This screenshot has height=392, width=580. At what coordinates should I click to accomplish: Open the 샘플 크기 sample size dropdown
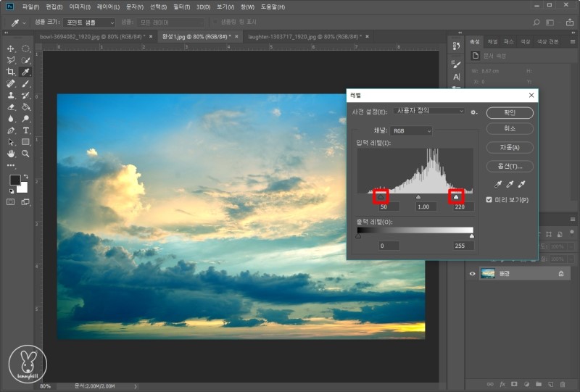(x=88, y=22)
